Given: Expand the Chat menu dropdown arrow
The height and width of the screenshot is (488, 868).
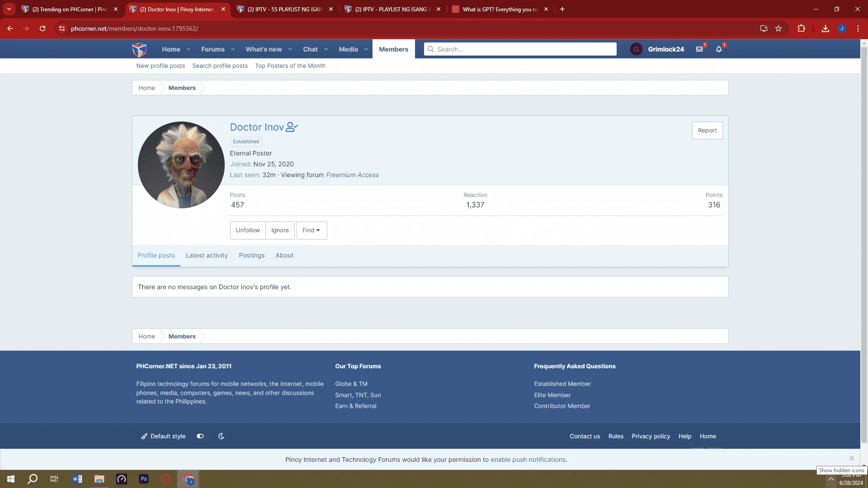Looking at the screenshot, I should pyautogui.click(x=326, y=49).
